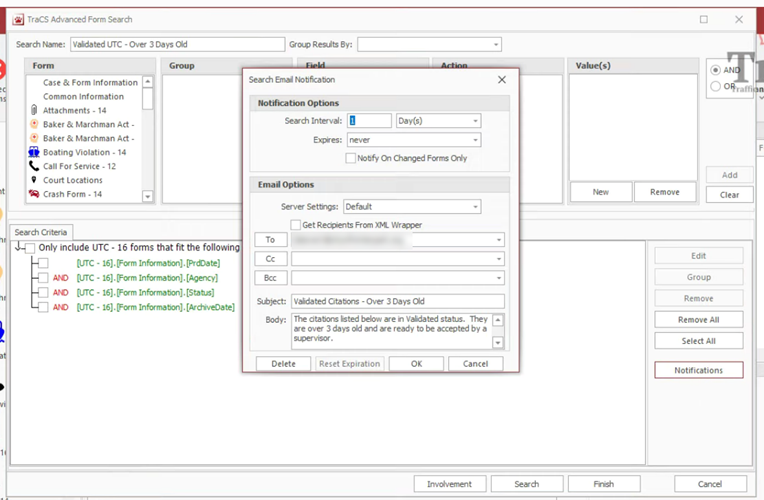This screenshot has height=500, width=764.
Task: Click the Subject input field
Action: (398, 301)
